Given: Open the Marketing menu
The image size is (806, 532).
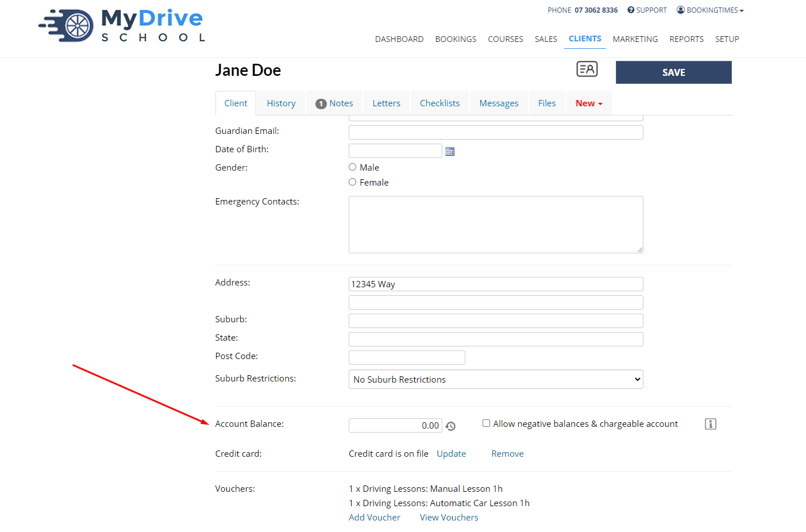Looking at the screenshot, I should tap(635, 39).
